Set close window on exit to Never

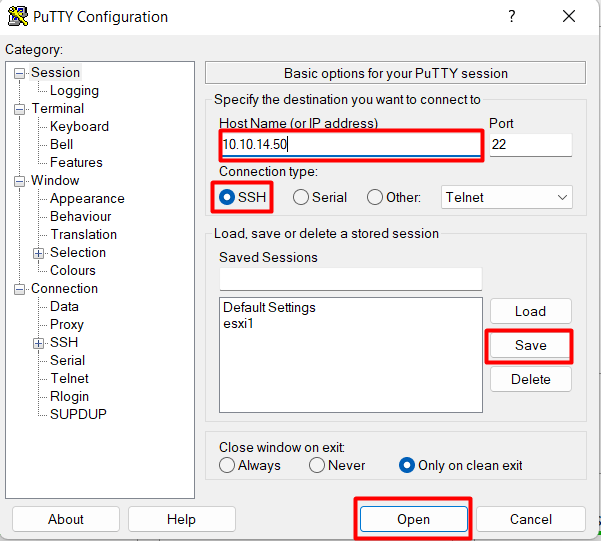point(317,465)
